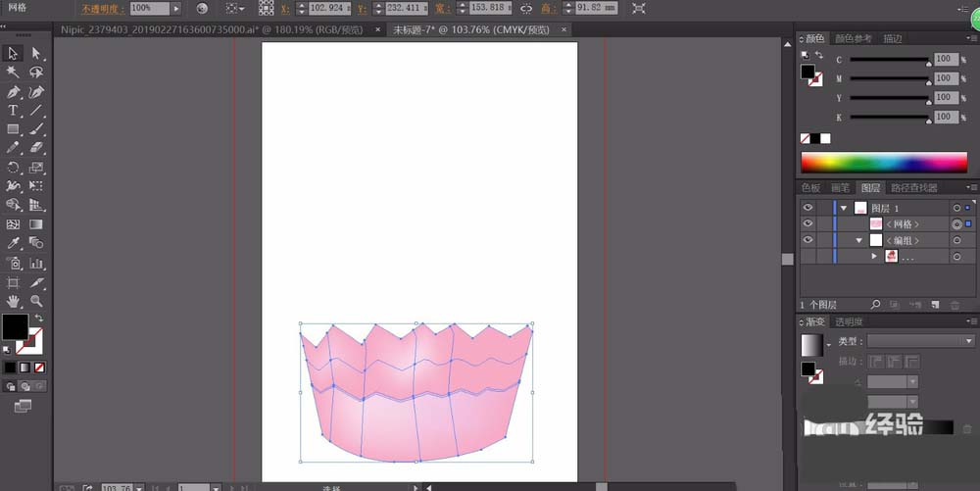This screenshot has width=980, height=491.
Task: Toggle visibility of <编组> sublayer
Action: [x=808, y=240]
